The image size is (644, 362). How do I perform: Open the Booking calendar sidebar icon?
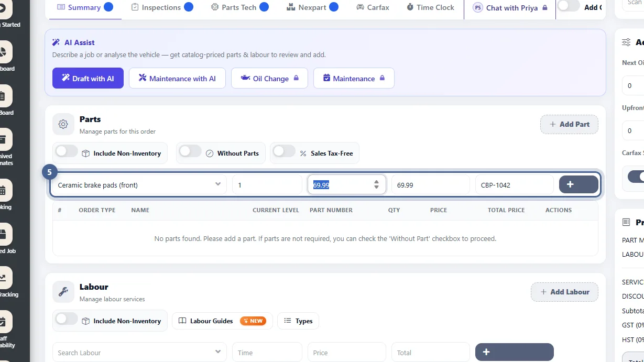tap(4, 191)
